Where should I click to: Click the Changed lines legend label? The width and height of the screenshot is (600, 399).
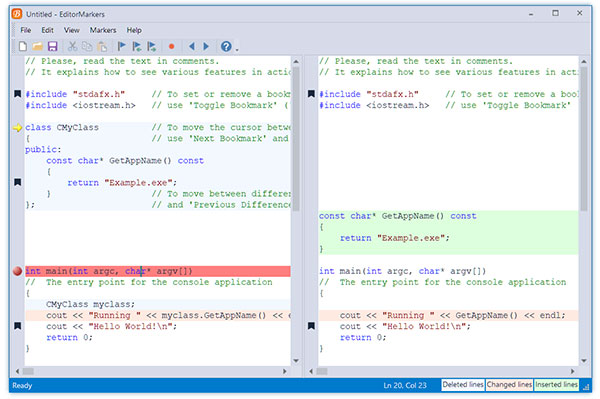[509, 385]
